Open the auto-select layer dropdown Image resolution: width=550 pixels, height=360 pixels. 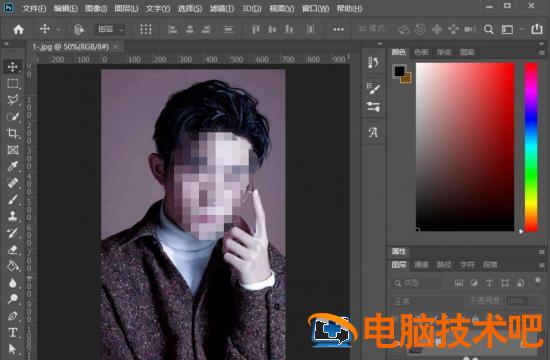coord(110,29)
